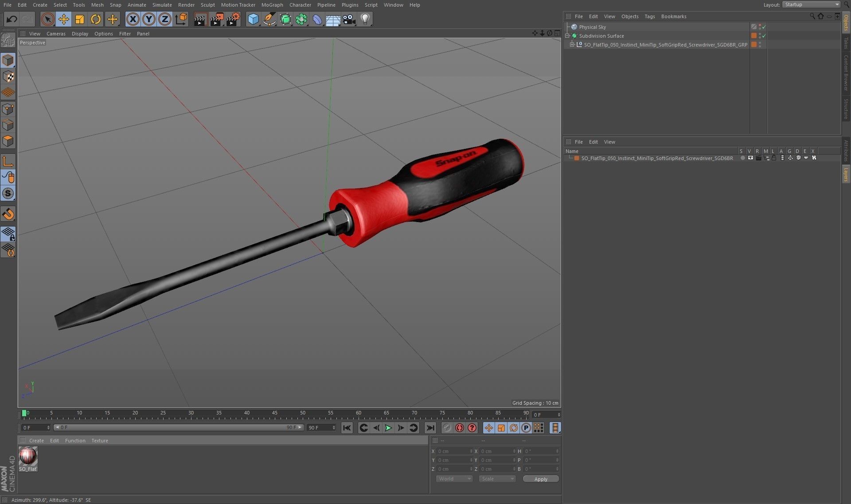Switch to Polygons mode

[x=8, y=141]
